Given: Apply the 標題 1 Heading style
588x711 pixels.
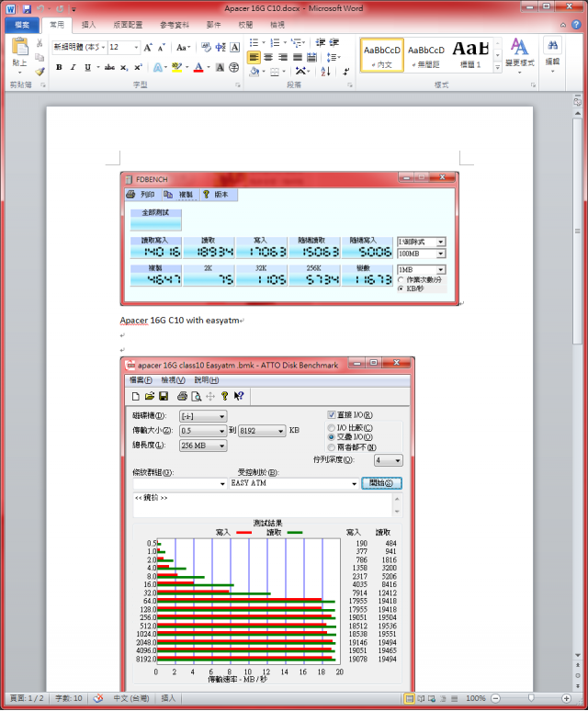Looking at the screenshot, I should (470, 55).
